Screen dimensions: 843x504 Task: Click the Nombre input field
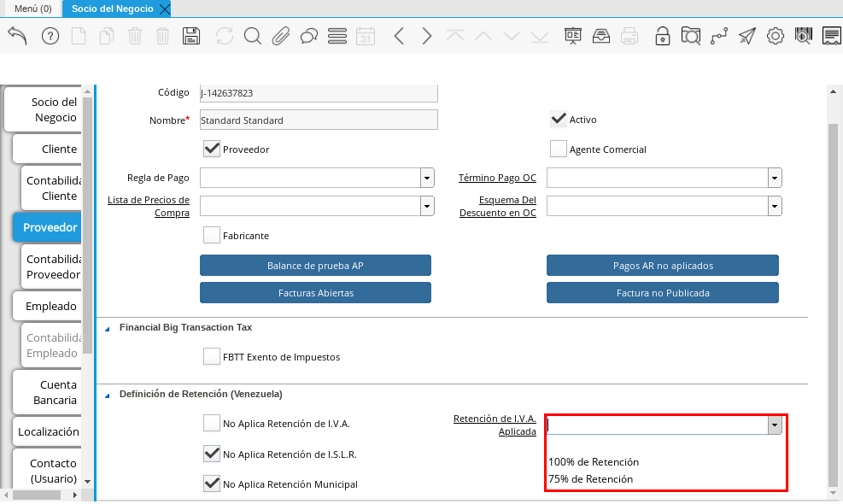click(319, 120)
